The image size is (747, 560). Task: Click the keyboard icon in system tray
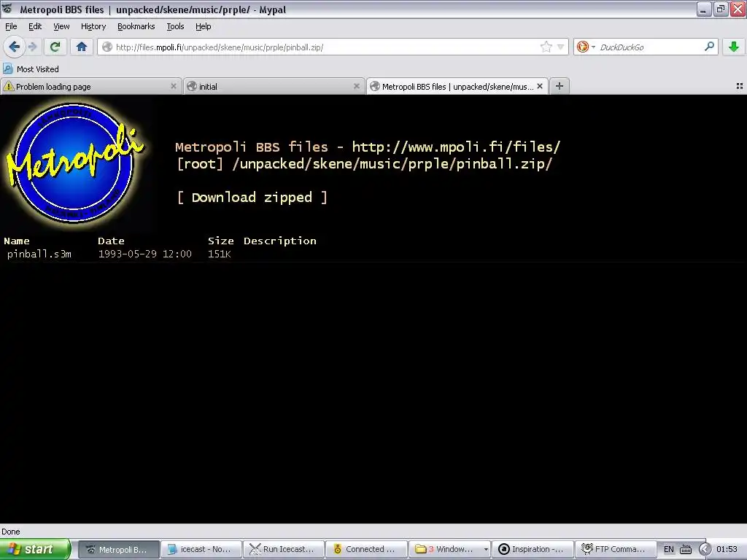(686, 549)
